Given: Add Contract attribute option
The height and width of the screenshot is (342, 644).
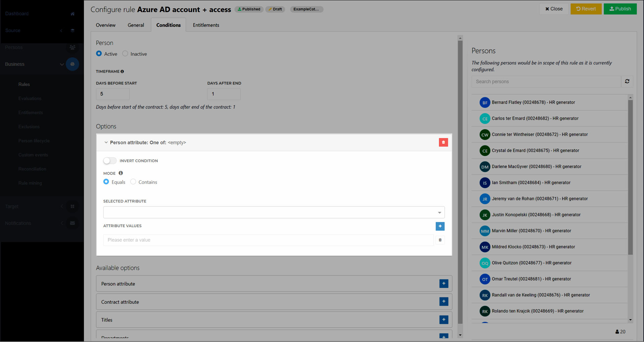Looking at the screenshot, I should [x=443, y=302].
